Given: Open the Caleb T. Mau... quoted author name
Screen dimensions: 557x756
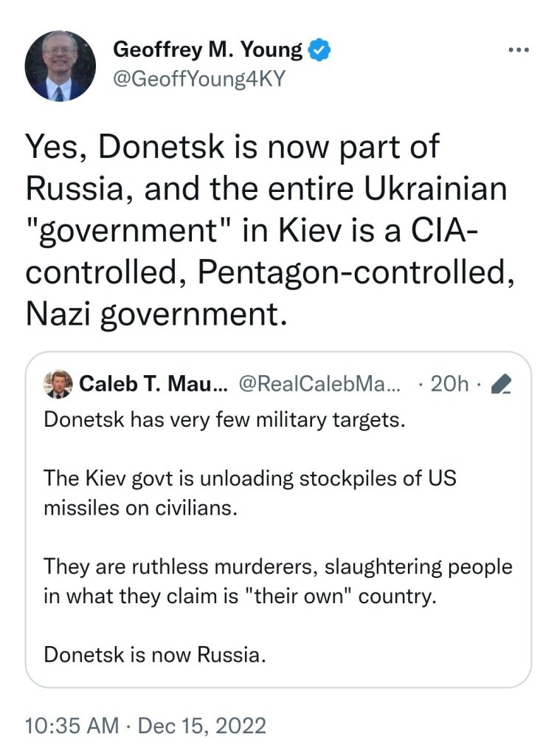Looking at the screenshot, I should (x=154, y=383).
